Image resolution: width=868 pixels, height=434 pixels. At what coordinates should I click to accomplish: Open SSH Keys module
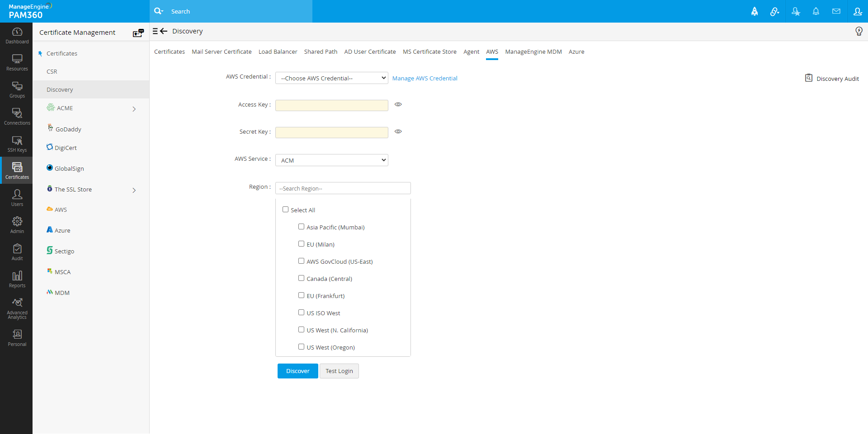point(17,144)
